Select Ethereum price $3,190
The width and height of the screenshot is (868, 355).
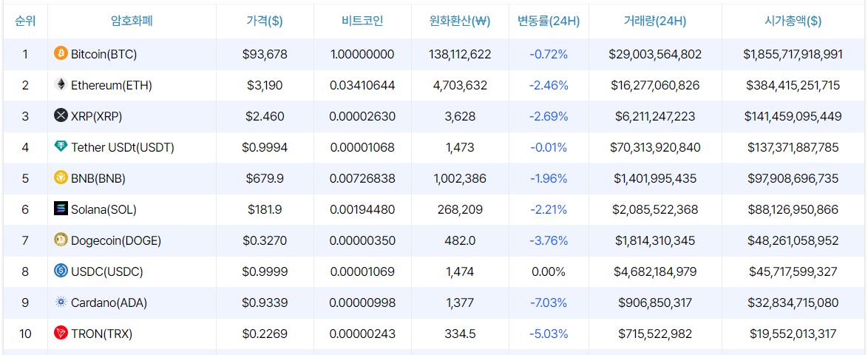click(x=265, y=85)
